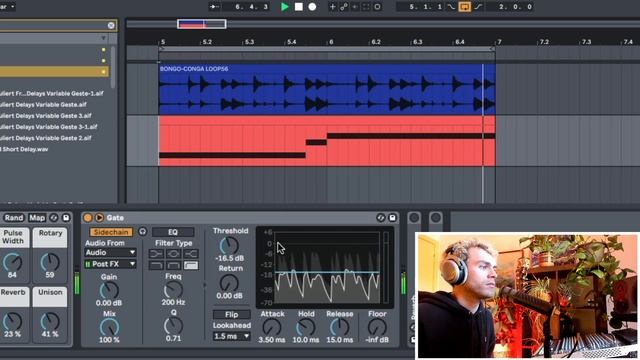
Task: Click the loop brace above the clips
Action: tap(327, 49)
